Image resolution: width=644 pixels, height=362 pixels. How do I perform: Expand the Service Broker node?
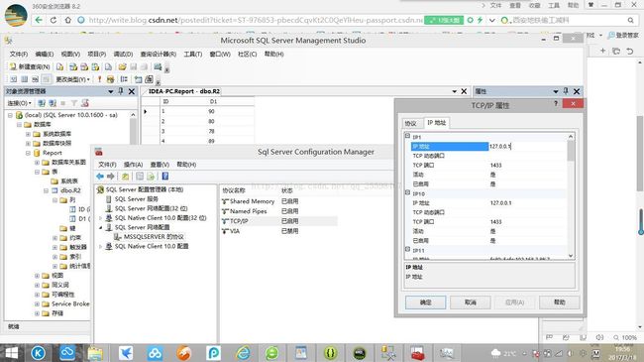click(37, 304)
